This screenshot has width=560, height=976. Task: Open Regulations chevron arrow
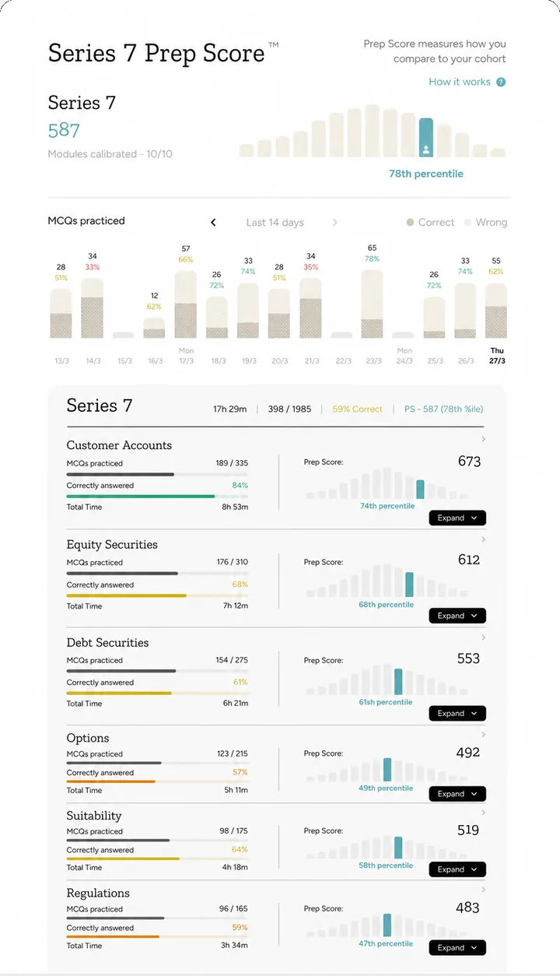pos(484,889)
